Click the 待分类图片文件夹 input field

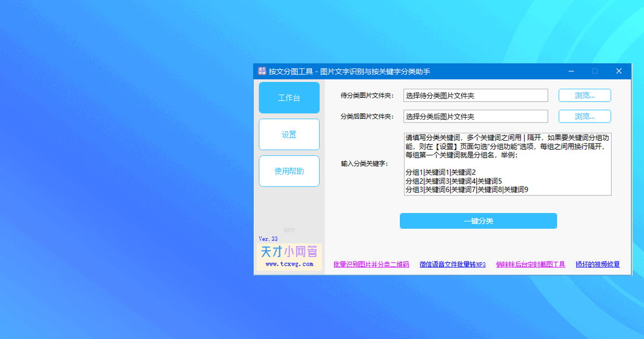tap(475, 95)
